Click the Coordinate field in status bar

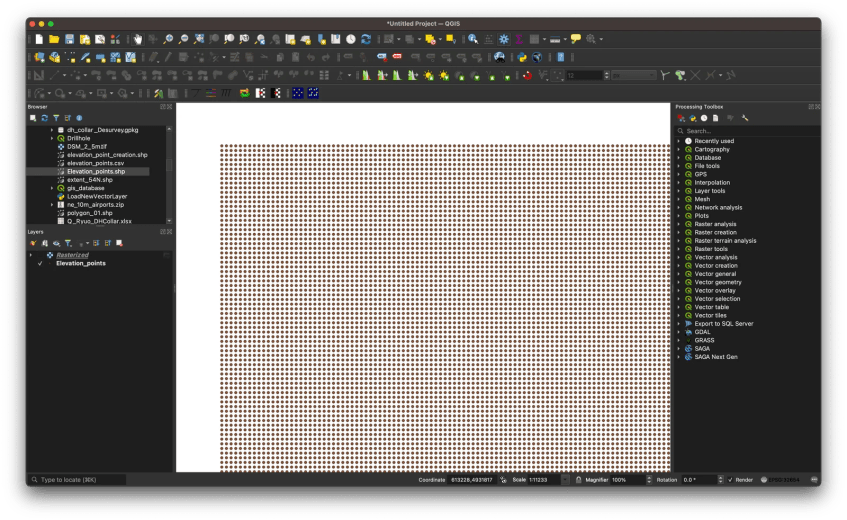coord(471,480)
